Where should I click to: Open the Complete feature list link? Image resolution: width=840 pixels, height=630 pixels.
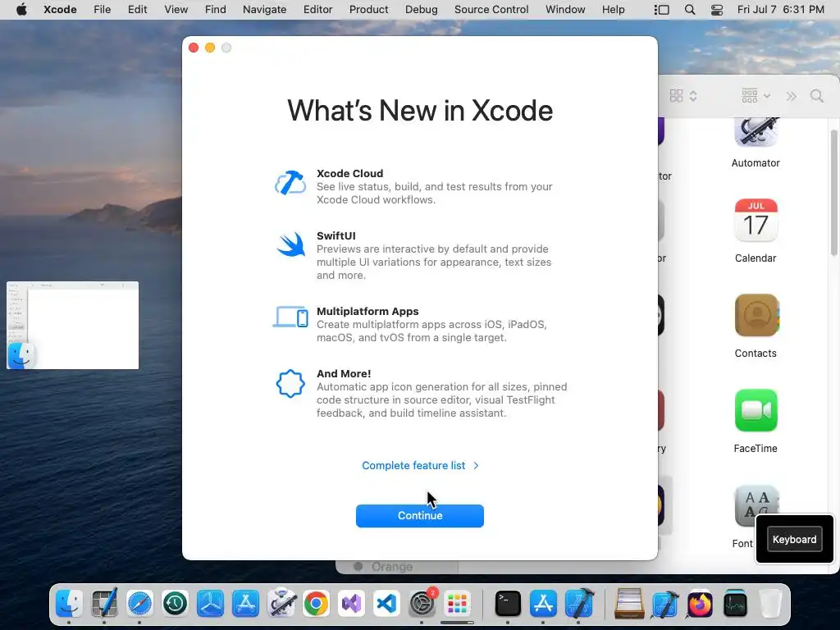tap(420, 466)
